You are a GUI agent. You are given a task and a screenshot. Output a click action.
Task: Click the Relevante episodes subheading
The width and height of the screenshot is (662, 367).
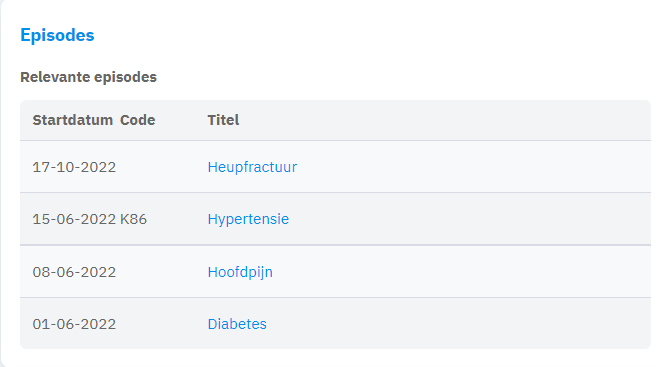point(89,77)
